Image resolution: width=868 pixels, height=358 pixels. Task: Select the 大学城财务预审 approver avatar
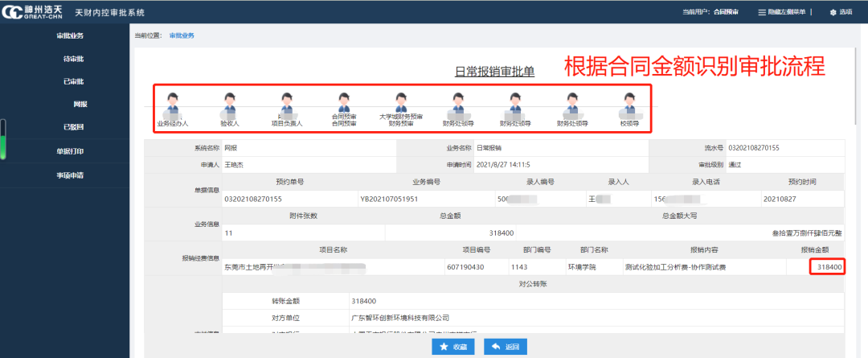400,102
